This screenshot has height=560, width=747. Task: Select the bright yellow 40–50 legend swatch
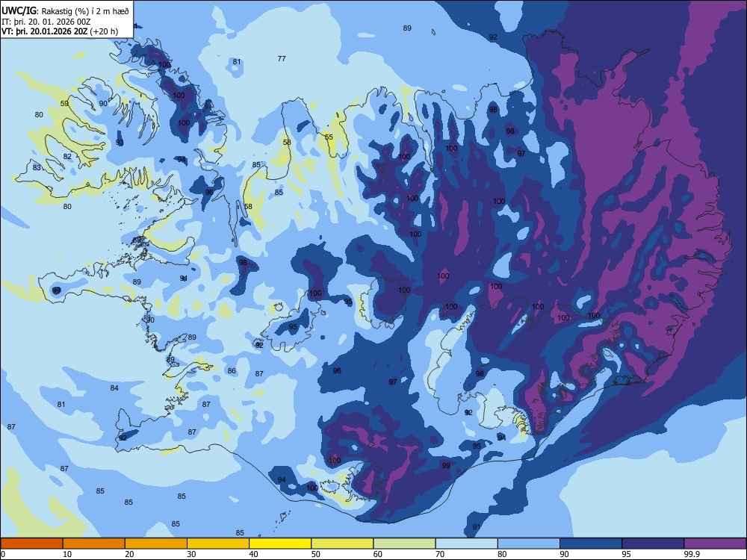tap(280, 544)
